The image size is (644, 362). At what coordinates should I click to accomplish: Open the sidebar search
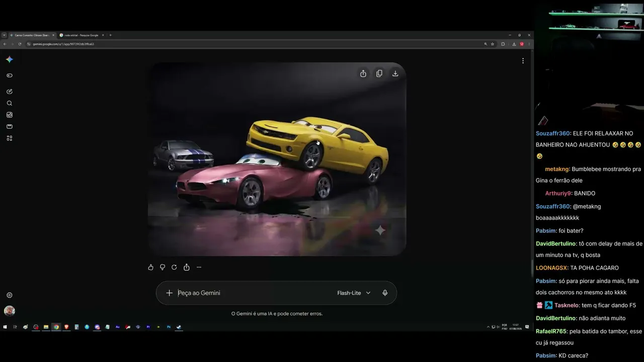[x=9, y=103]
